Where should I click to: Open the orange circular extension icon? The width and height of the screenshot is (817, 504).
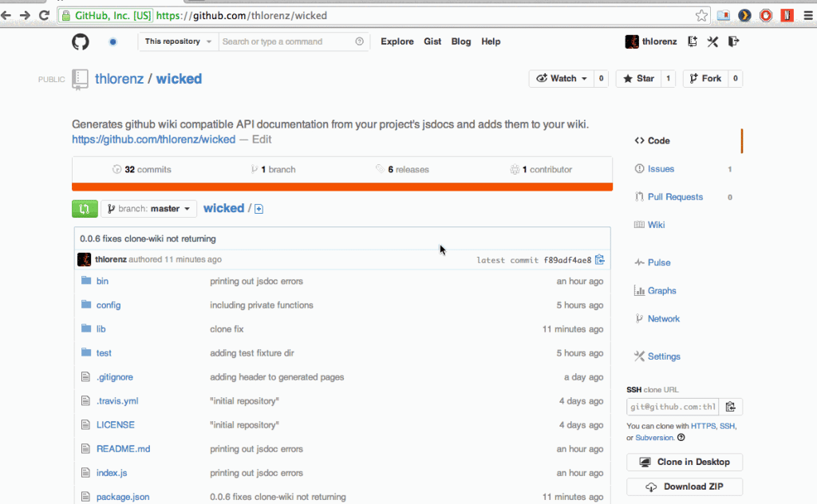[744, 16]
